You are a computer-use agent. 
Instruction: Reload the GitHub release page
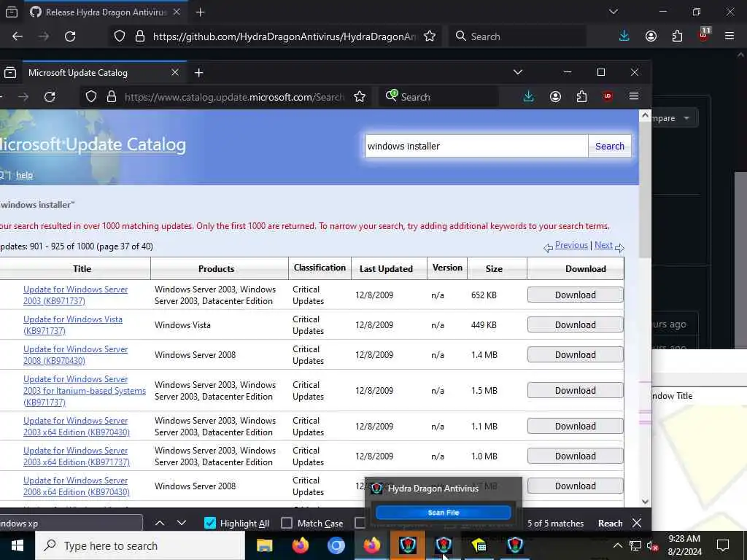coord(70,36)
